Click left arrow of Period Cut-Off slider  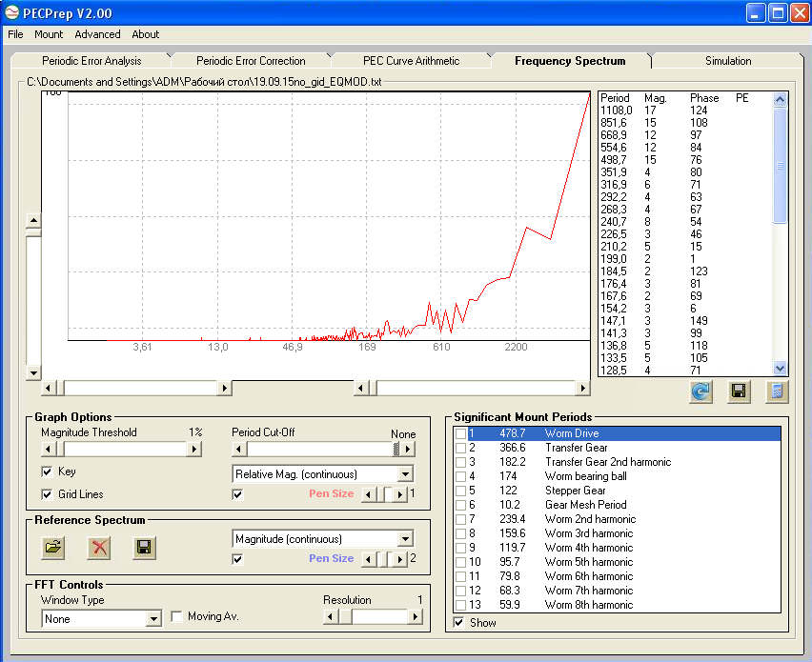pos(238,449)
